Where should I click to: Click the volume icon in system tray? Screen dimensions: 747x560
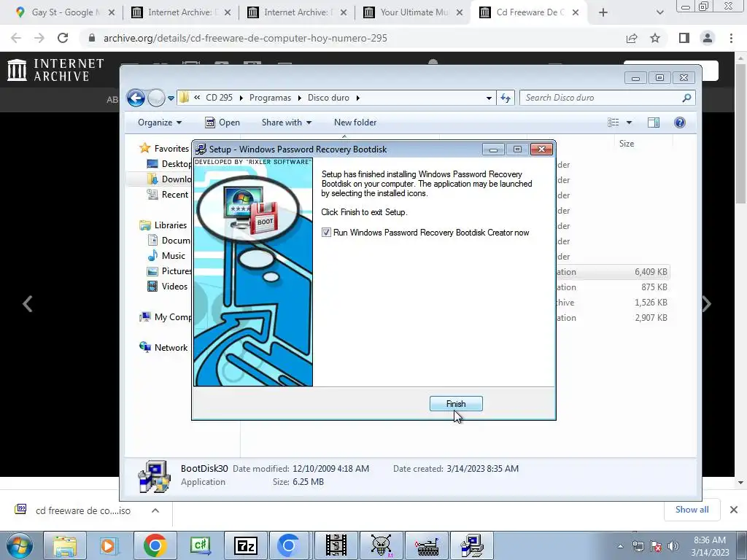(x=673, y=546)
